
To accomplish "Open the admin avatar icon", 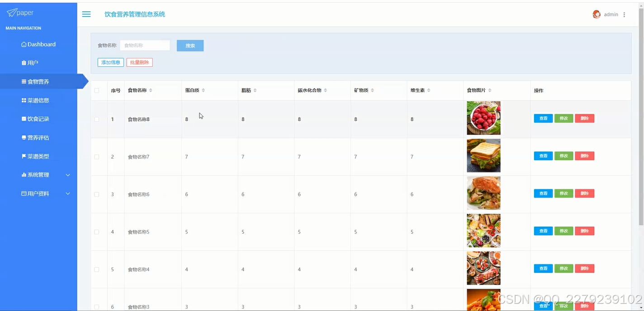I will pyautogui.click(x=596, y=14).
